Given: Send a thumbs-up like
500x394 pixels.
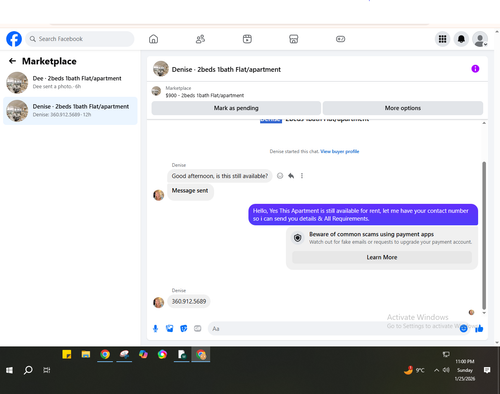Looking at the screenshot, I should 479,329.
